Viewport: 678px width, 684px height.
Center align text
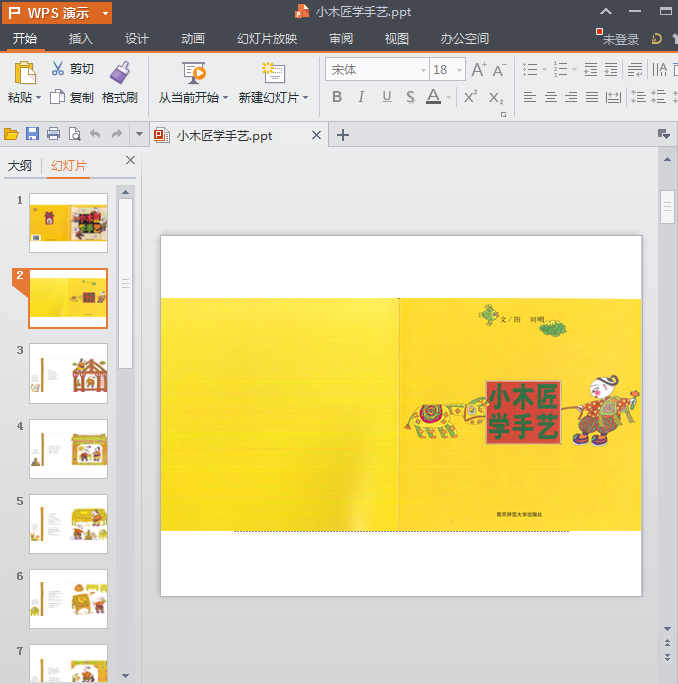tap(551, 97)
